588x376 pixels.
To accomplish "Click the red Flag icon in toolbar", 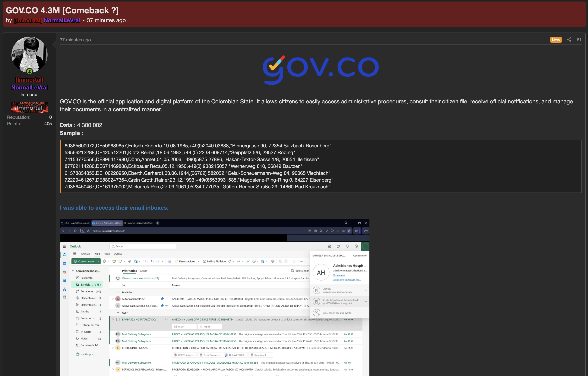I will (239, 261).
